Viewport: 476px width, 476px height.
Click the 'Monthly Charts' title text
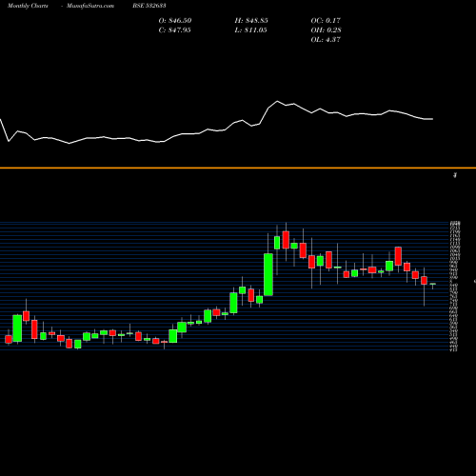pos(28,6)
